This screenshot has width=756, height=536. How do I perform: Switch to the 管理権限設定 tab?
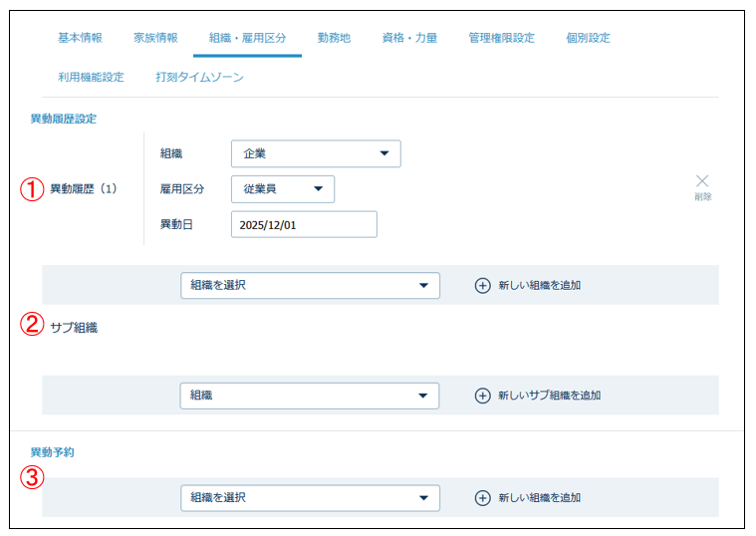(x=501, y=38)
